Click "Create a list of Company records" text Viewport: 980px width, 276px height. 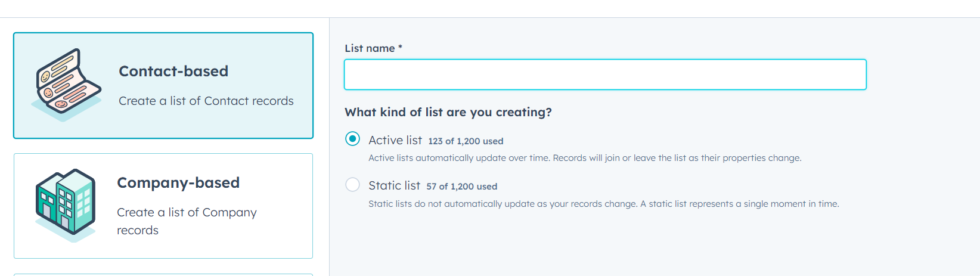(x=187, y=221)
